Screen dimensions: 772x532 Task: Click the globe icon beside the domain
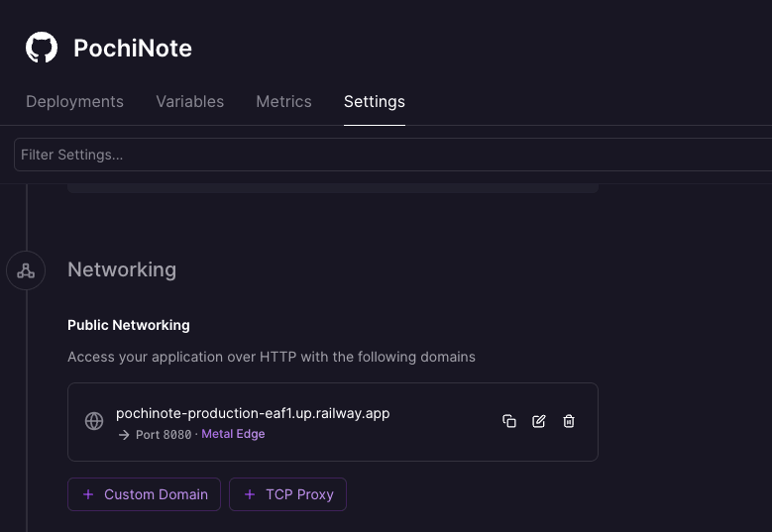94,421
